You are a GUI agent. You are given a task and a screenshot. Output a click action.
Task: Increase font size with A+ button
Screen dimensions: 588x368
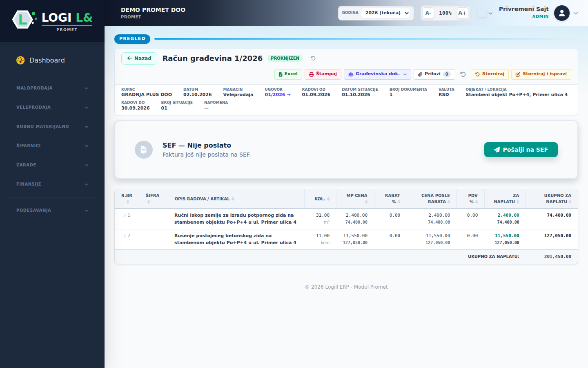pyautogui.click(x=462, y=13)
